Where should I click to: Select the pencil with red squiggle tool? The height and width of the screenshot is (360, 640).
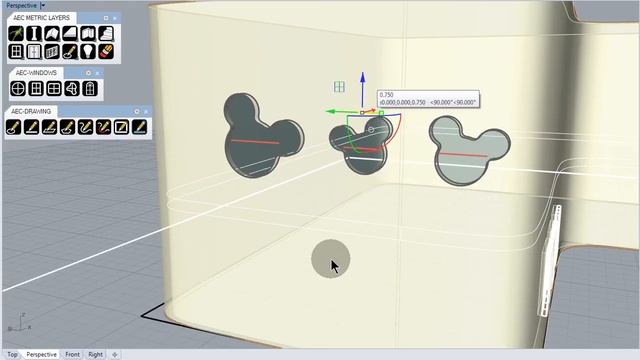(x=103, y=127)
